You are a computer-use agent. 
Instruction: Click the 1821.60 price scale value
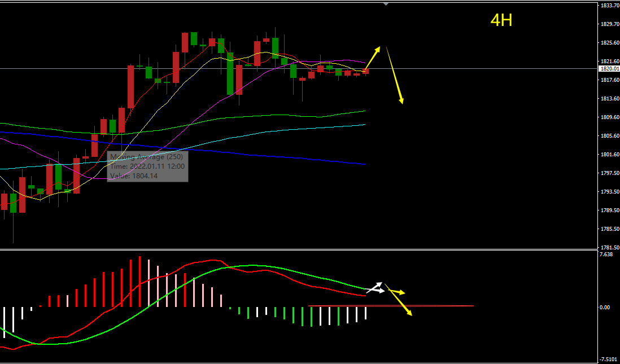point(609,62)
